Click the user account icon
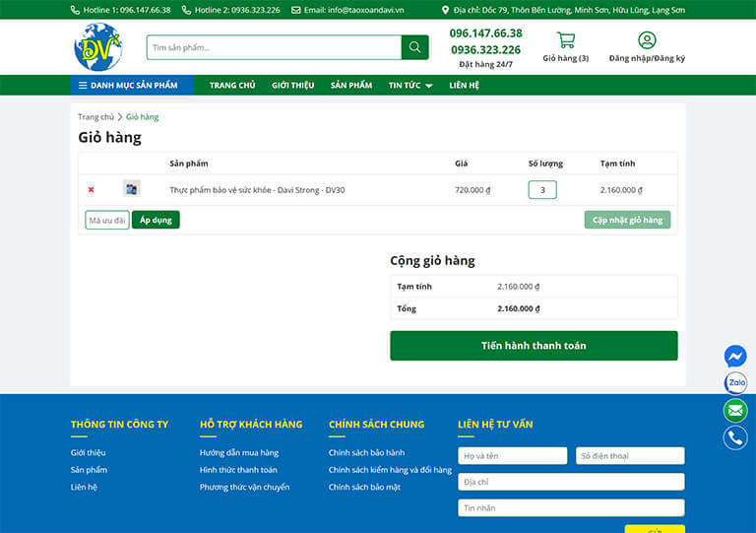 (x=647, y=40)
